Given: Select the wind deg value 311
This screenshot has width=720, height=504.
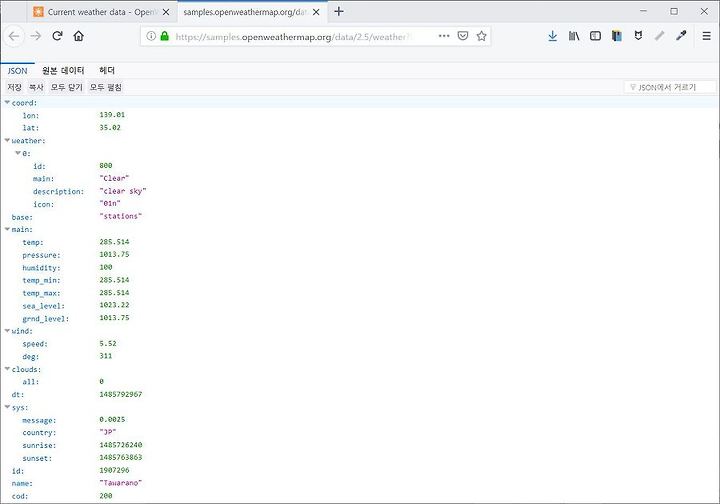Looking at the screenshot, I should coord(106,356).
